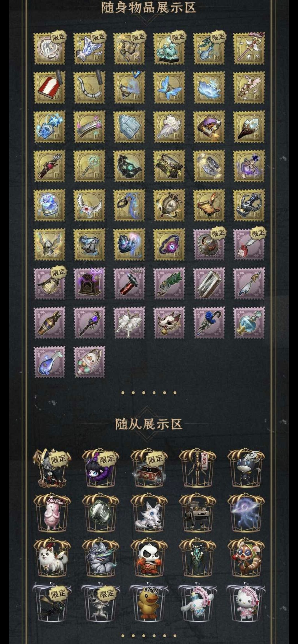The image size is (298, 644).
Task: Click the blue butterfly accessory stamp
Action: 169,88
